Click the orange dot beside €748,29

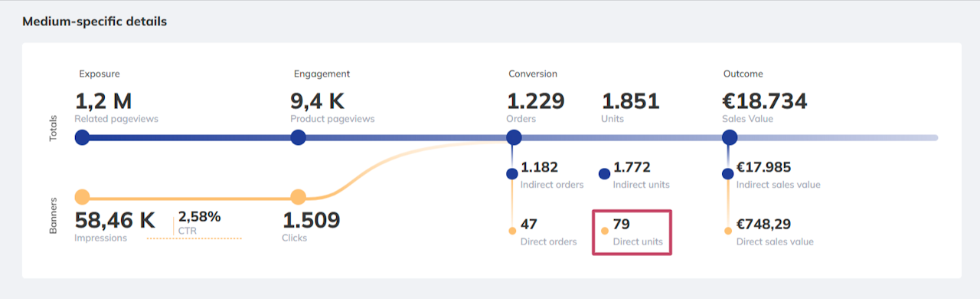(x=727, y=231)
